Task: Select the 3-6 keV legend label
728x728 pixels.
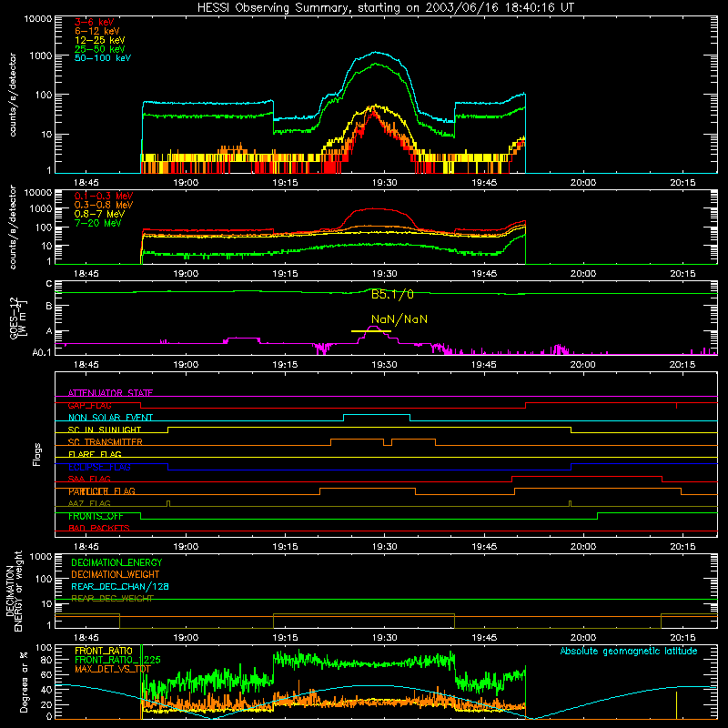Action: click(95, 22)
